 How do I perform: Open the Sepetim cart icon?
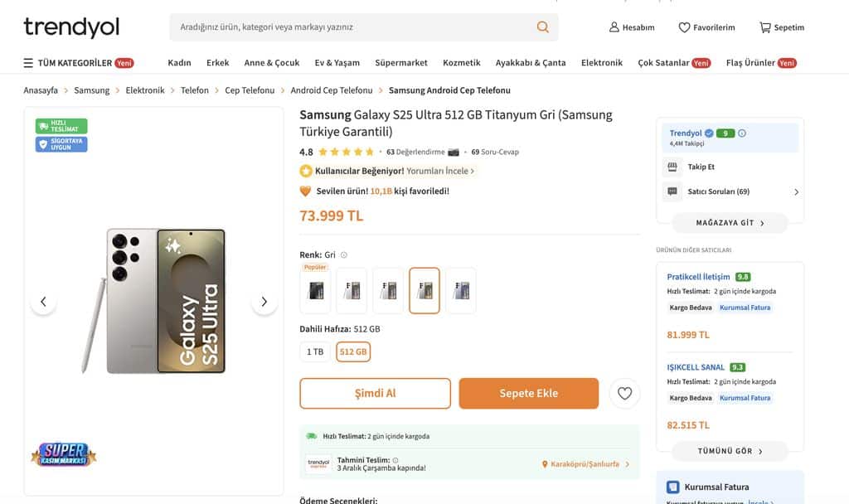pyautogui.click(x=765, y=27)
